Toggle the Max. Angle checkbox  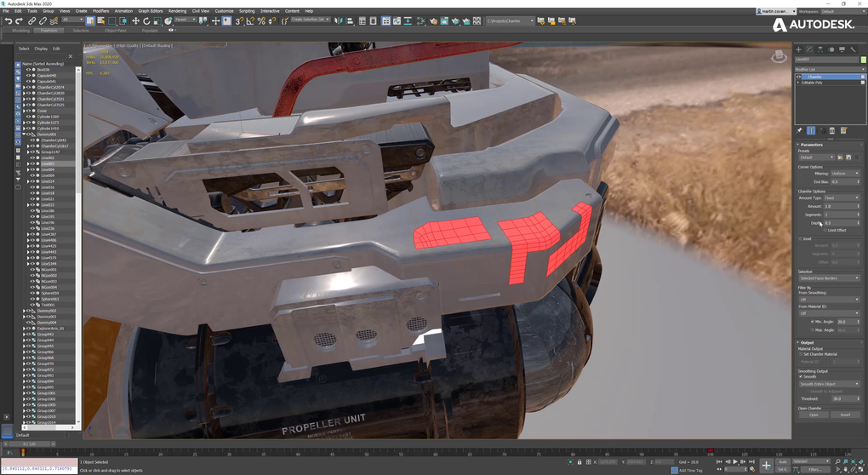point(813,330)
